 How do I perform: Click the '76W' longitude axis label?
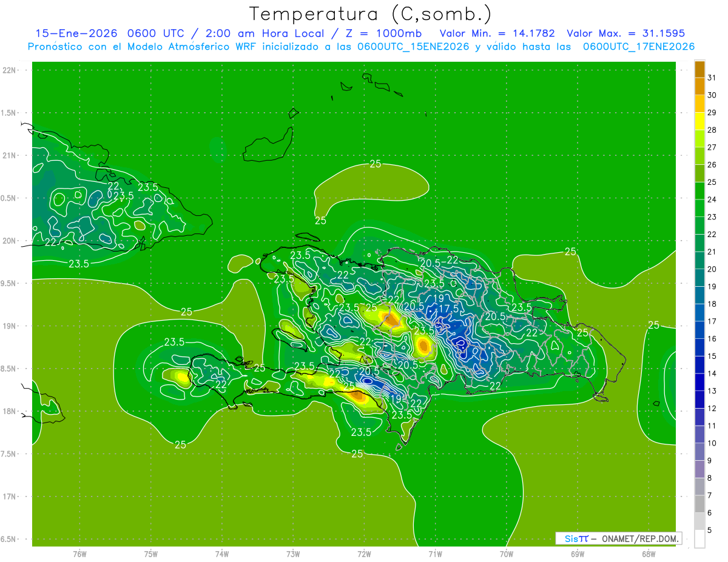pos(79,554)
